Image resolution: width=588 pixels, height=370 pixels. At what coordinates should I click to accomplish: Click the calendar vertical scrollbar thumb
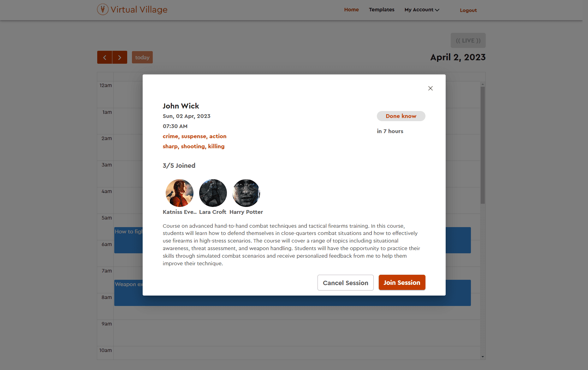click(483, 145)
